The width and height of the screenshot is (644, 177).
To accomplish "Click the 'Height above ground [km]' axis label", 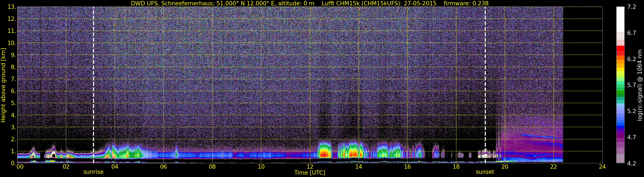I will click(3, 85).
